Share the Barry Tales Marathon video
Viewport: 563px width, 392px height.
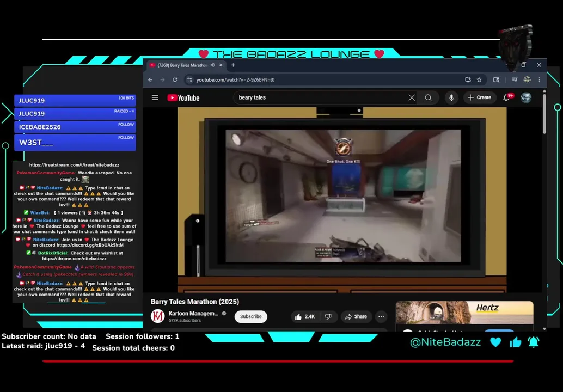(x=356, y=317)
